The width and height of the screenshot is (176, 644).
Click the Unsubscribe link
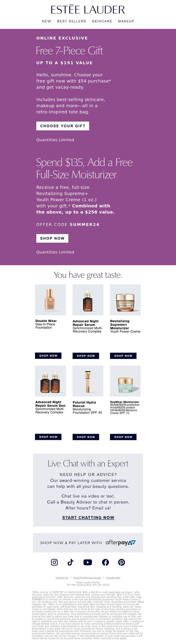click(113, 578)
